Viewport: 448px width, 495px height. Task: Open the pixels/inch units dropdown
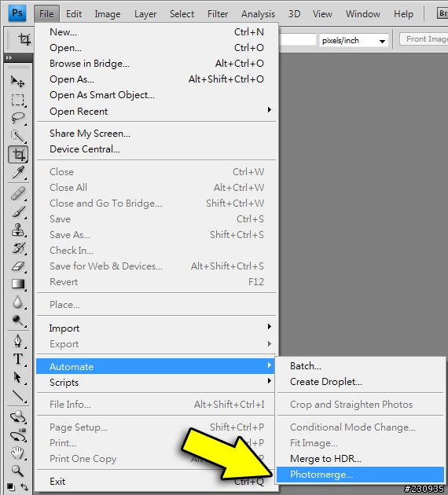354,40
